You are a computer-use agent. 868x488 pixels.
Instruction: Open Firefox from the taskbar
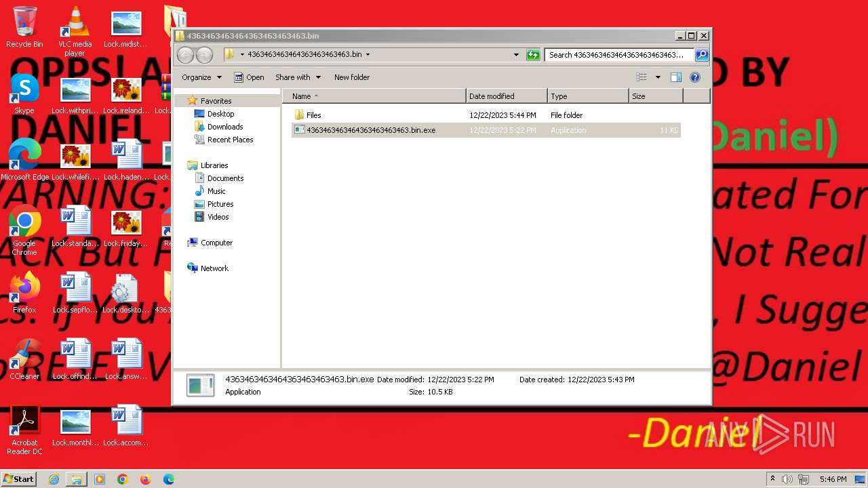click(x=145, y=479)
